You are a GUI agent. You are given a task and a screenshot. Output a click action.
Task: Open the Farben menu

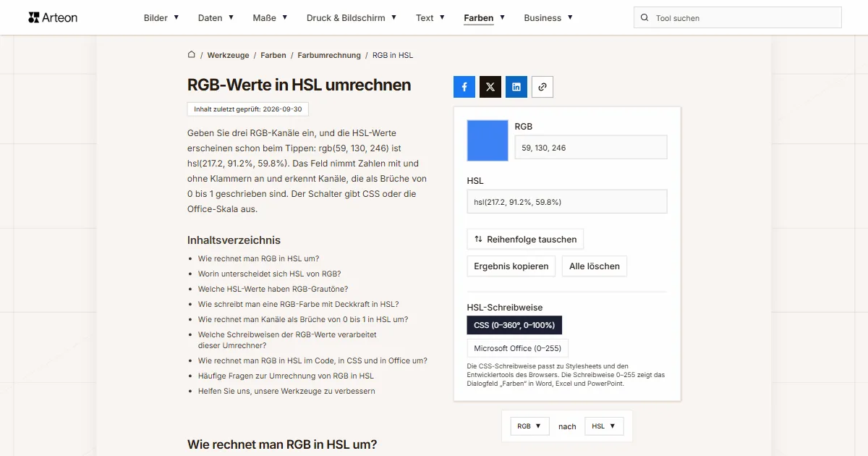[x=485, y=17]
